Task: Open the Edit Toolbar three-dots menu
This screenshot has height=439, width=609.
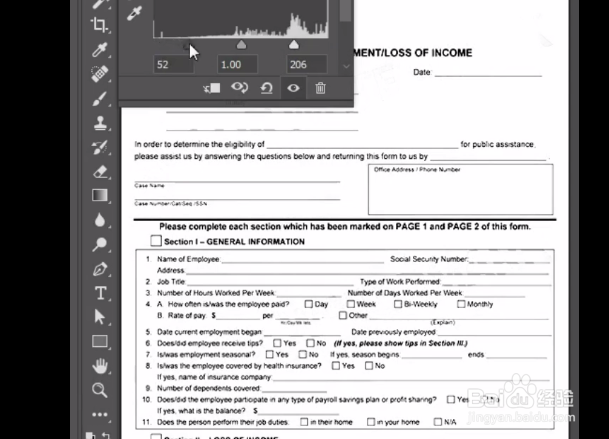Action: 100,415
